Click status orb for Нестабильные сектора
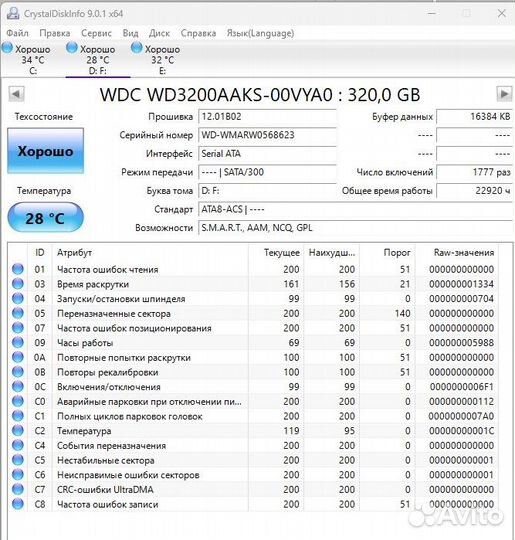 pos(18,460)
